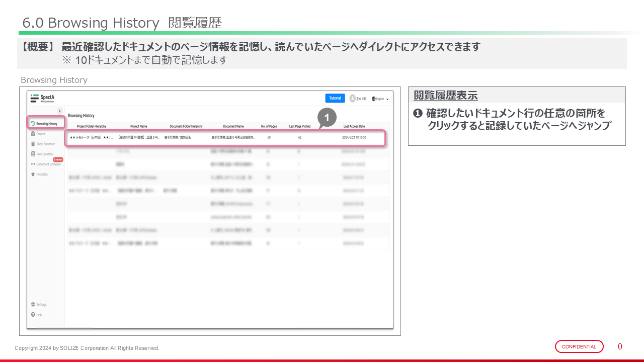Click the Browsing History clock icon
The width and height of the screenshot is (644, 362).
[x=33, y=123]
